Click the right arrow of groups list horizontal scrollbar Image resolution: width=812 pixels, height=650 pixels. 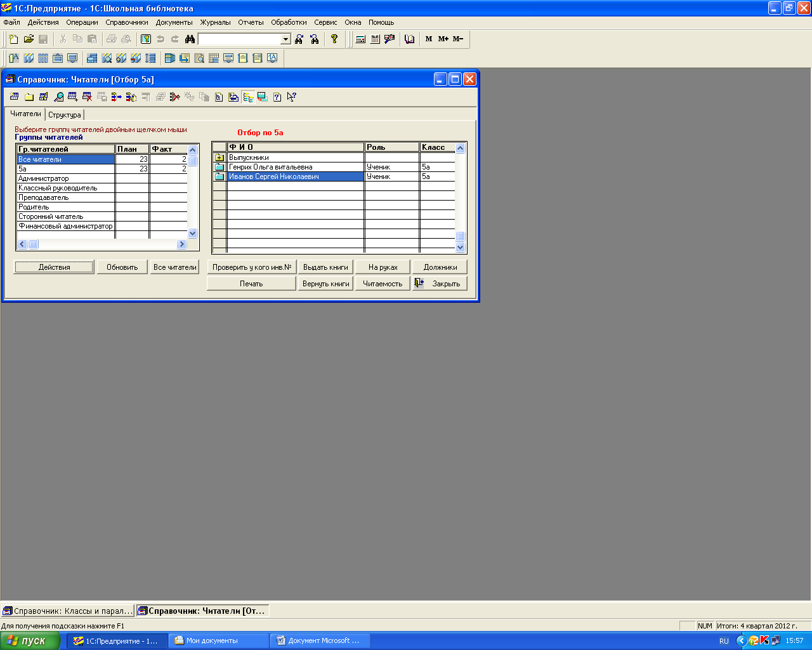click(x=182, y=244)
